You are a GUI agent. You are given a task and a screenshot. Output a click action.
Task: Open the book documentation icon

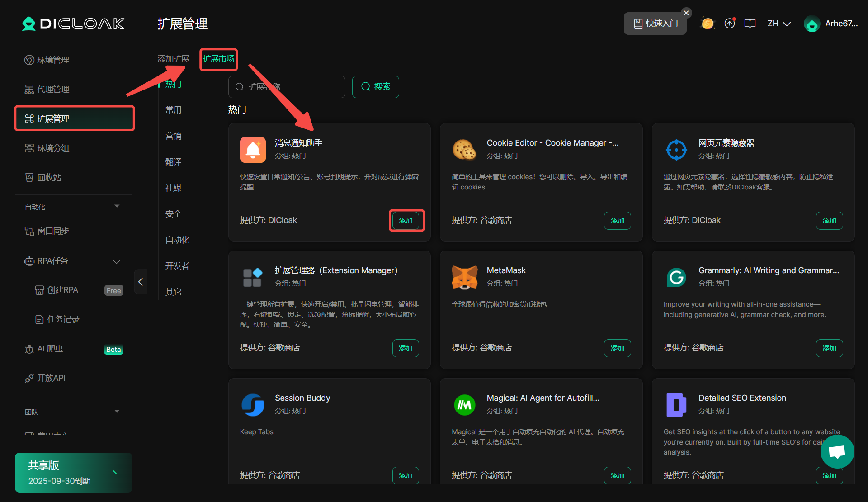(x=750, y=24)
